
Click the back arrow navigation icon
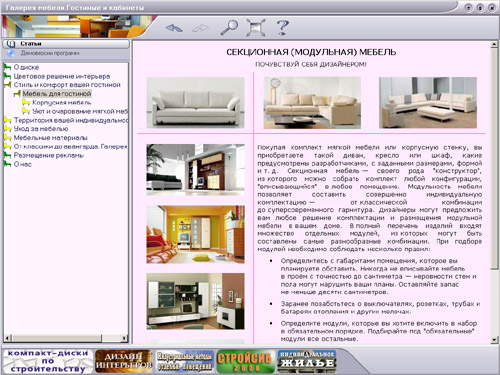[x=174, y=28]
